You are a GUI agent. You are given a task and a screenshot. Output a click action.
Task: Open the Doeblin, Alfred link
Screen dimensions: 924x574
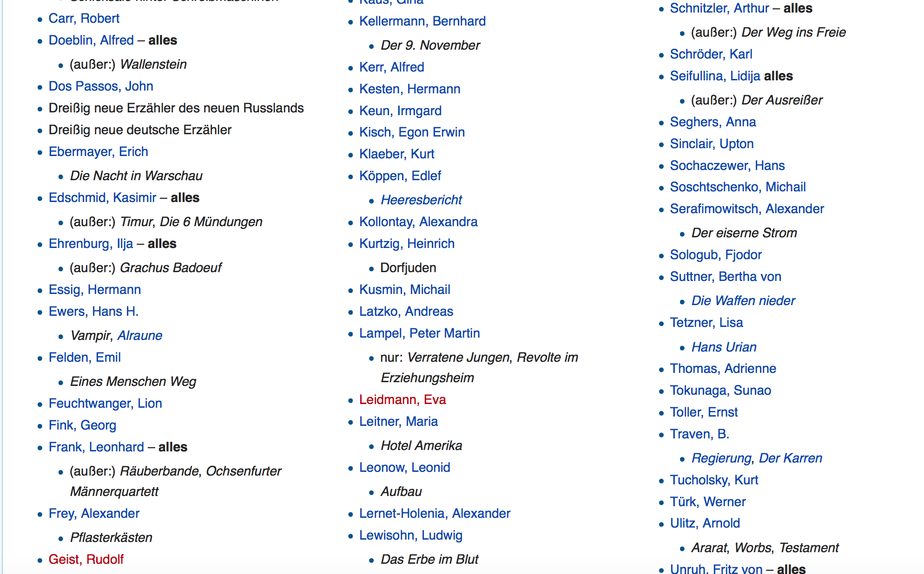[91, 40]
